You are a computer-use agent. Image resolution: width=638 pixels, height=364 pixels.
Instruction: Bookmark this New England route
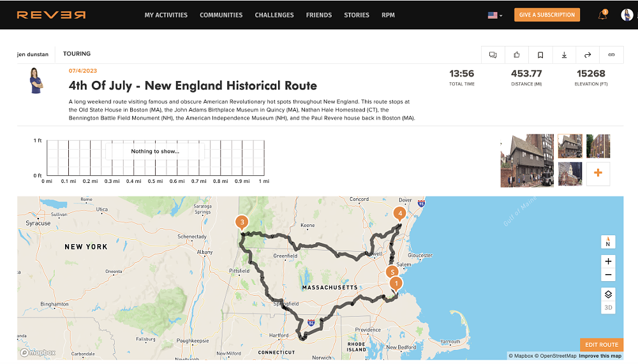(x=540, y=55)
